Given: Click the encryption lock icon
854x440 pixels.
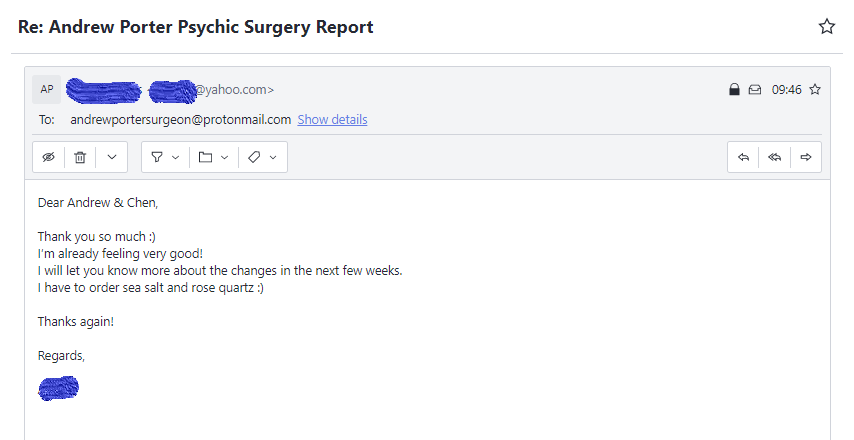Looking at the screenshot, I should point(734,89).
